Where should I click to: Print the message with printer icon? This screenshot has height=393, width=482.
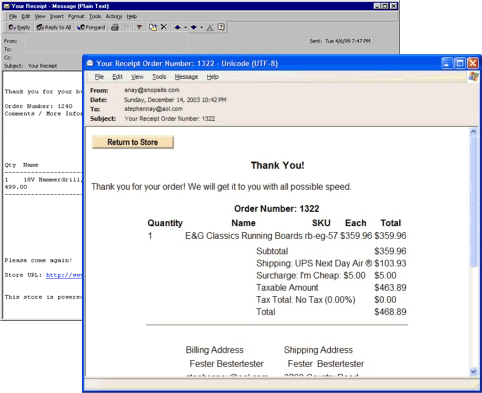[115, 27]
